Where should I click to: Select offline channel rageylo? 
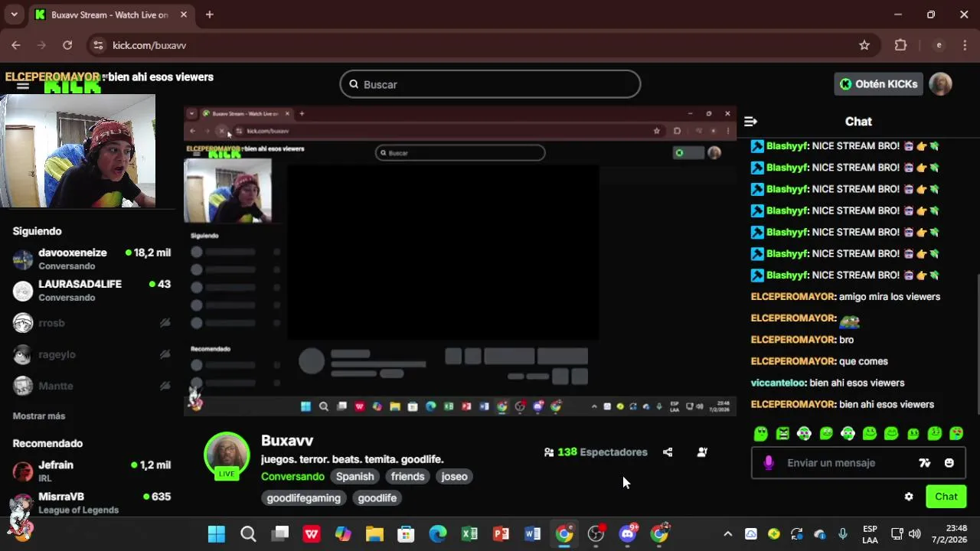pos(92,354)
